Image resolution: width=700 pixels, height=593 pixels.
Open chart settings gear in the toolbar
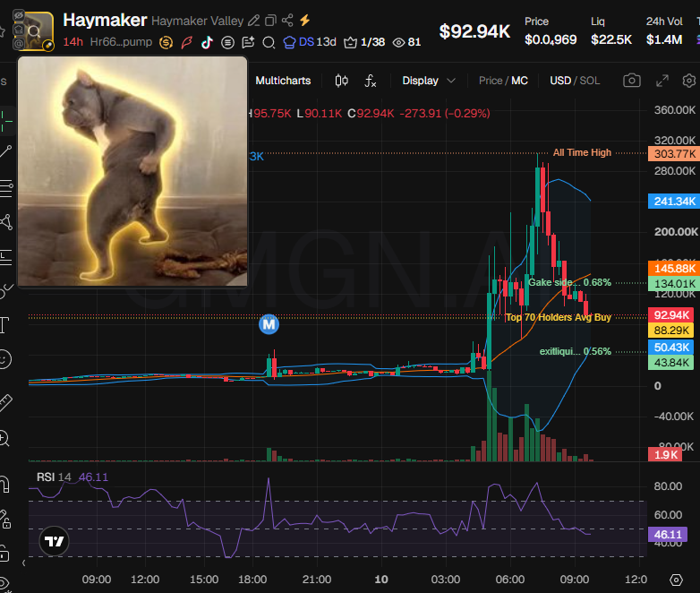tap(689, 81)
